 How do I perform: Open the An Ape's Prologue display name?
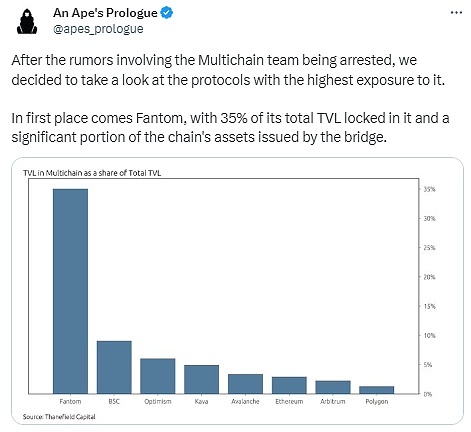pyautogui.click(x=105, y=13)
